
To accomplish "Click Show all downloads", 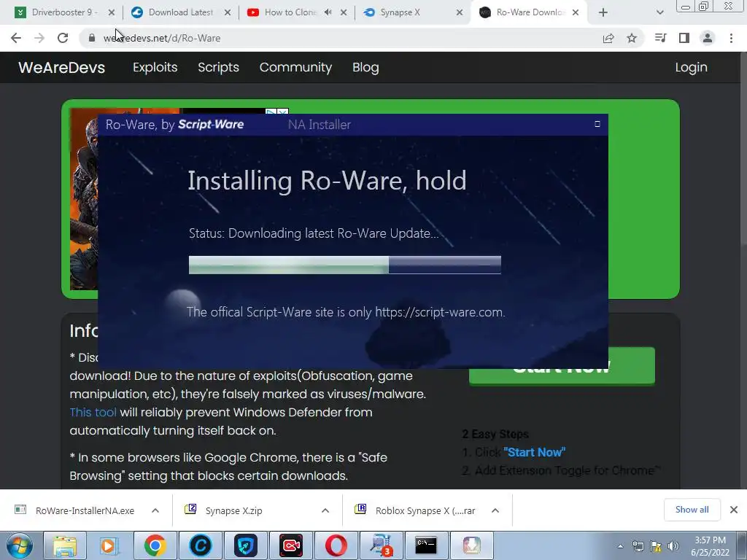I will pyautogui.click(x=692, y=510).
